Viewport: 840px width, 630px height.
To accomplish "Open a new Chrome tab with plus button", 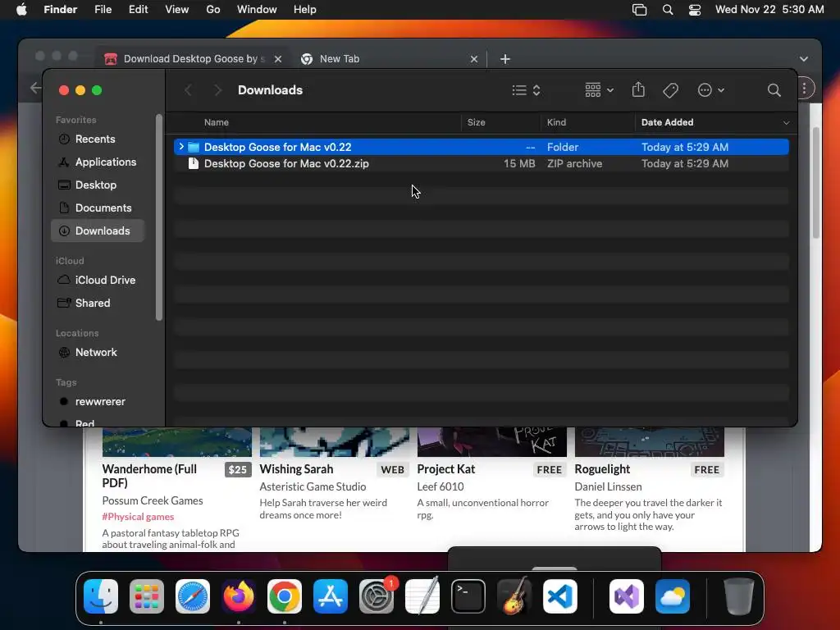I will pos(505,59).
